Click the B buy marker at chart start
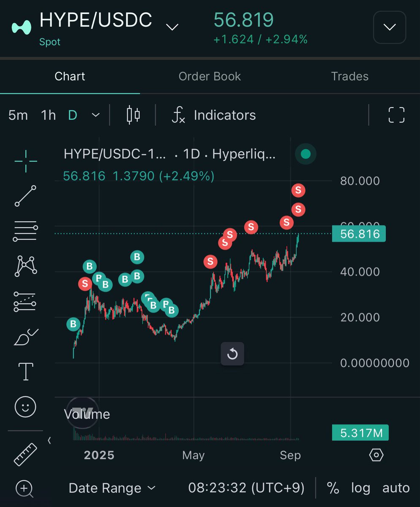 pos(73,324)
